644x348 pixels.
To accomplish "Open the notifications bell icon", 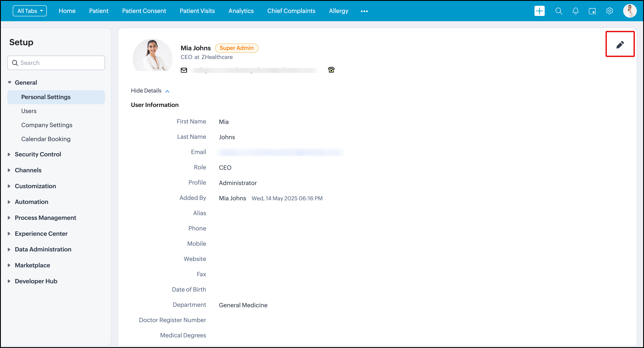I will coord(575,11).
